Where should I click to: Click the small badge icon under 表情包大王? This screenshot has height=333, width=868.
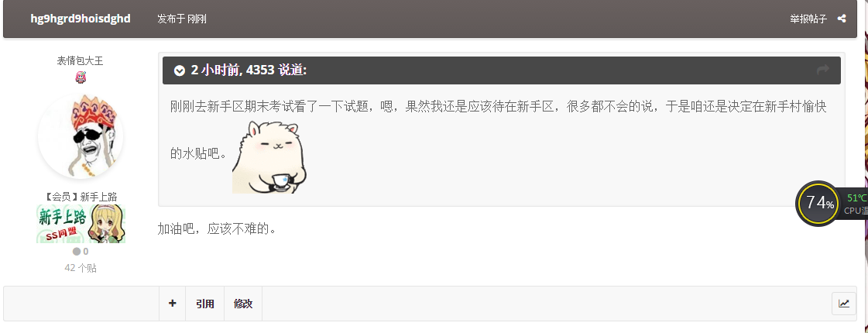click(x=81, y=77)
